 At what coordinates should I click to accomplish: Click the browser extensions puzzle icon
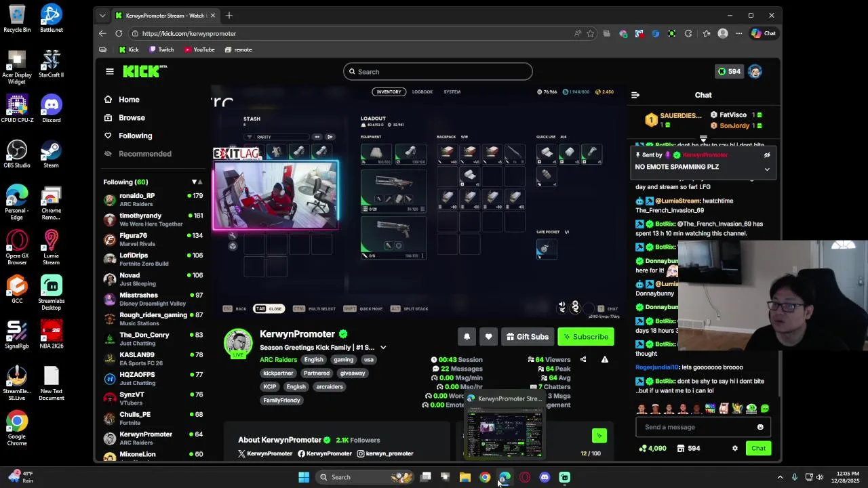click(x=688, y=33)
